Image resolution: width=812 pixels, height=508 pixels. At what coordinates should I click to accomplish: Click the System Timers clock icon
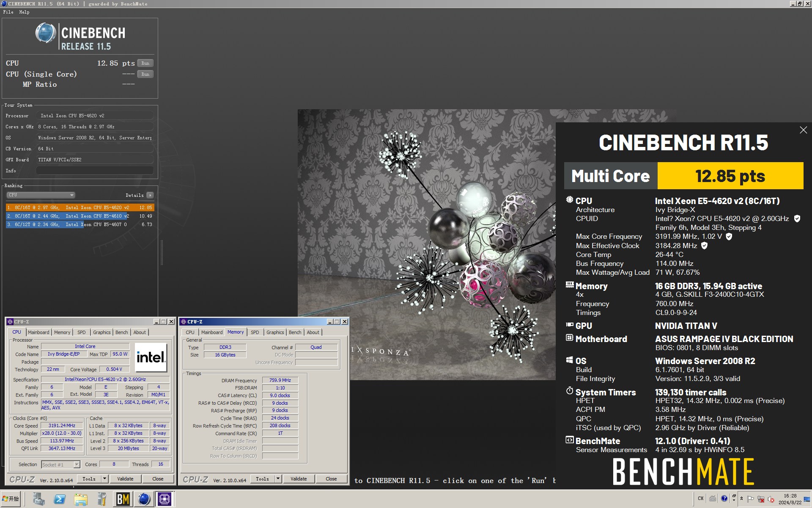coord(570,391)
